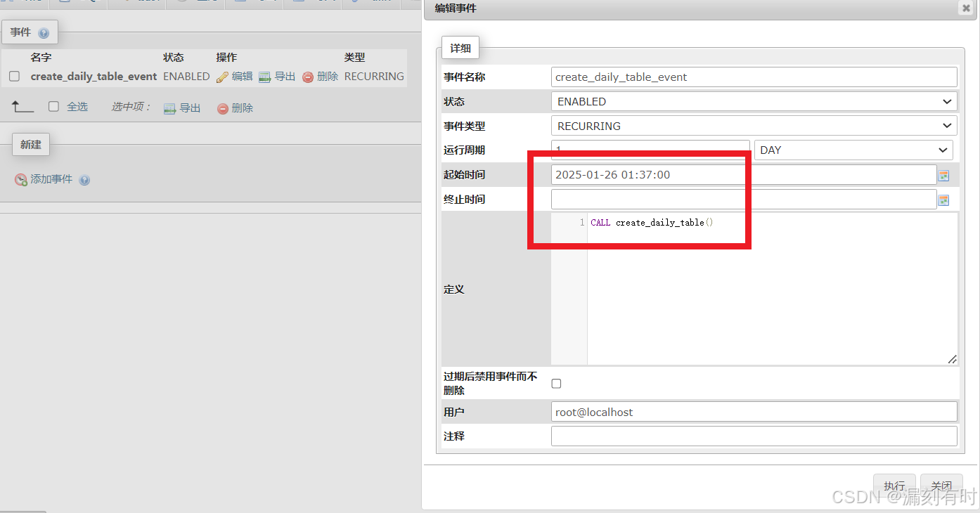This screenshot has width=980, height=513.
Task: Open the help icon beside 添加事件
Action: click(84, 180)
